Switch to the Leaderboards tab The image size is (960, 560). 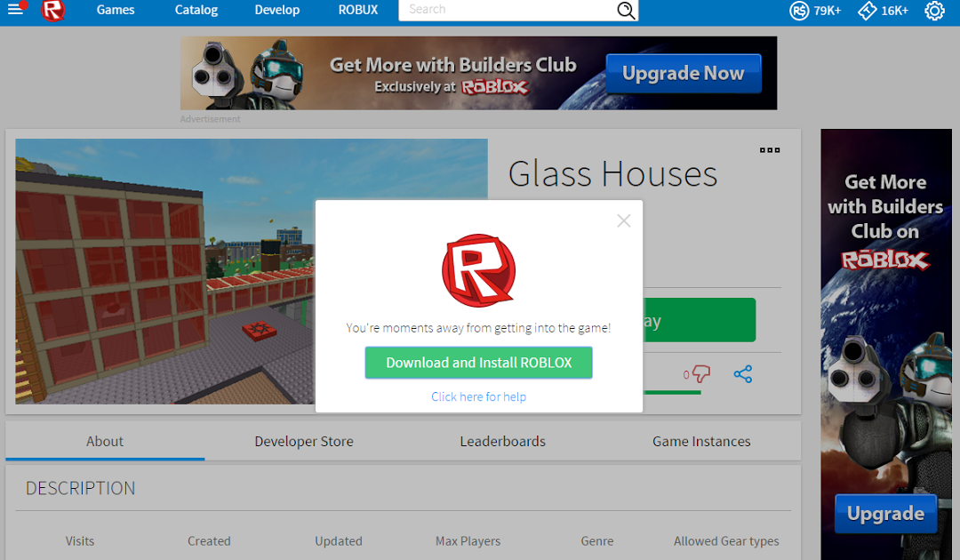tap(502, 441)
